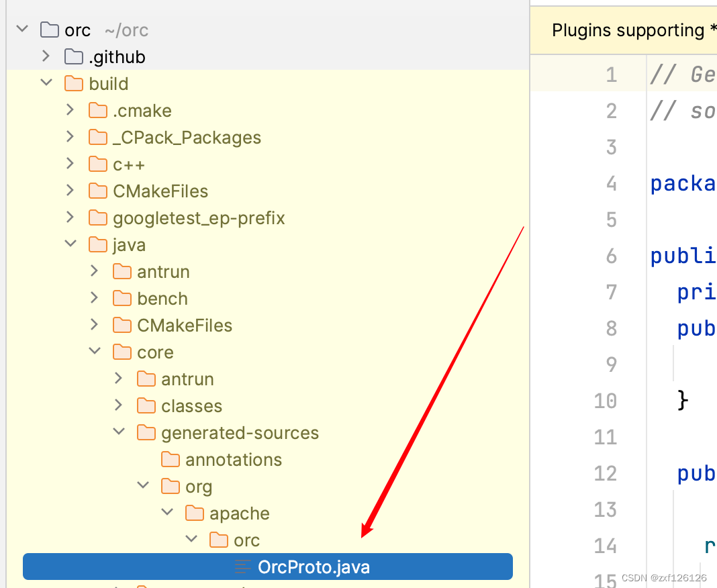717x588 pixels.
Task: Click the _CPack_Packages folder icon
Action: [97, 137]
